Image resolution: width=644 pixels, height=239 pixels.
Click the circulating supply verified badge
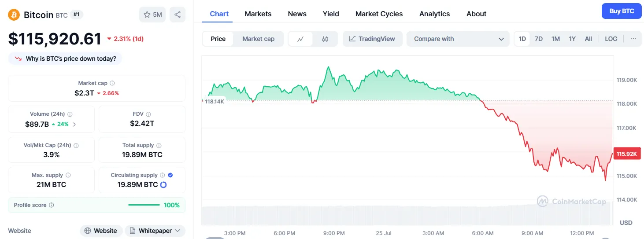point(170,175)
